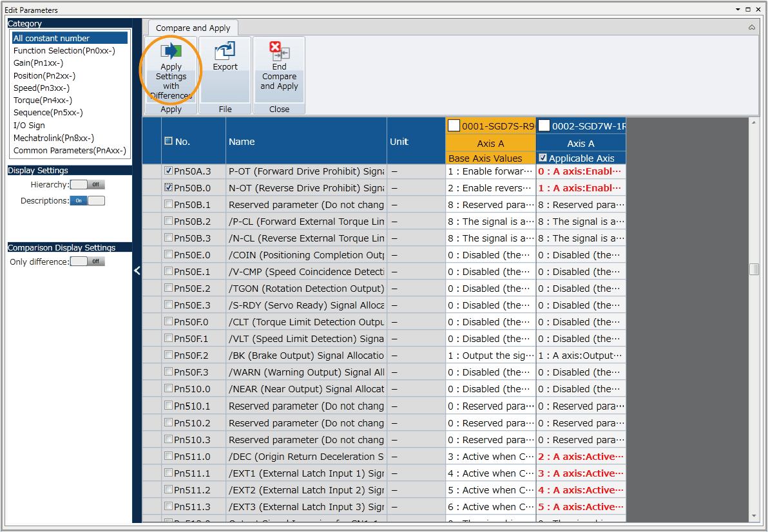The width and height of the screenshot is (768, 532).
Task: Click the Export icon
Action: 225,52
